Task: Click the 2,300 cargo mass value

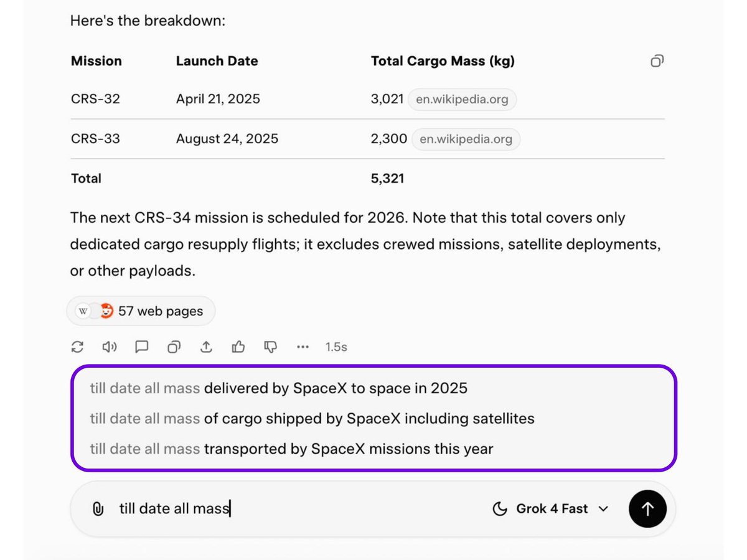Action: point(389,139)
